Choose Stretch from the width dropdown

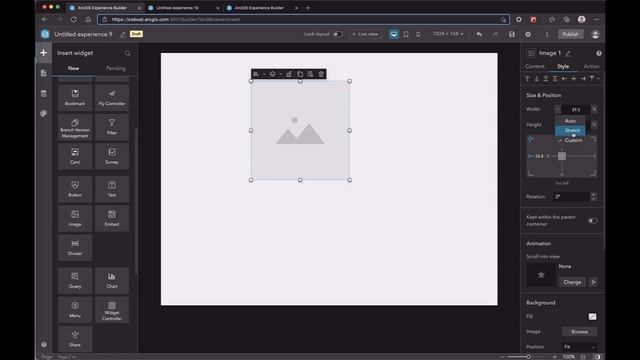tap(570, 131)
